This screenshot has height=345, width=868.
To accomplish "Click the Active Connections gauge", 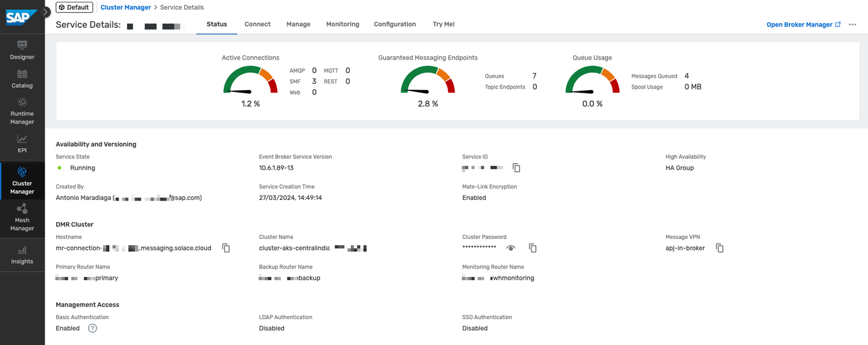I will [x=250, y=79].
